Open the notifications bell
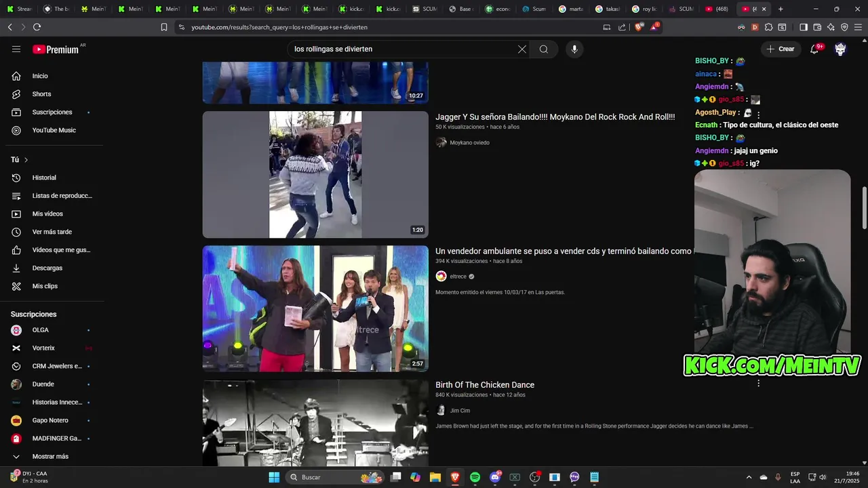868x488 pixels. click(814, 49)
